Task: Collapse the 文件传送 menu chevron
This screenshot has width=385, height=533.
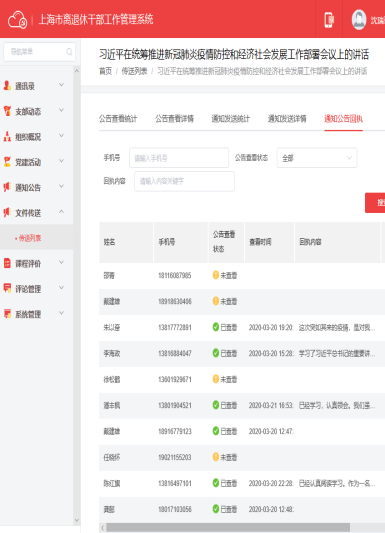Action: [62, 211]
